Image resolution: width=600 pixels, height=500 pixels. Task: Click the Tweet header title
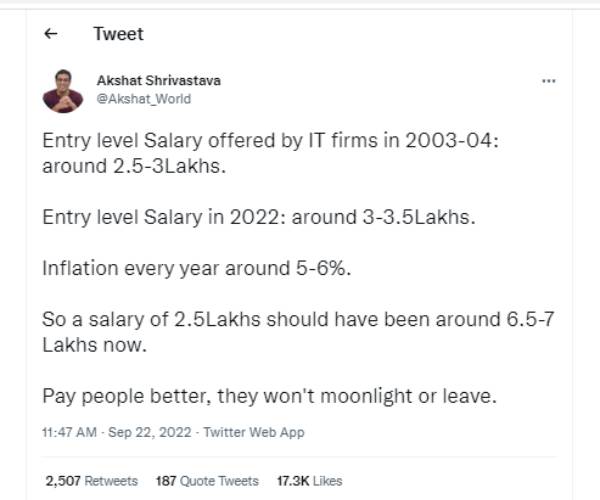[118, 34]
